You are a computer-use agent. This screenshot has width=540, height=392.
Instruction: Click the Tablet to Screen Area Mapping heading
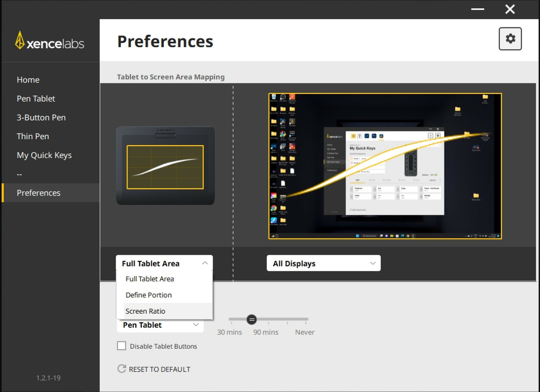[171, 77]
